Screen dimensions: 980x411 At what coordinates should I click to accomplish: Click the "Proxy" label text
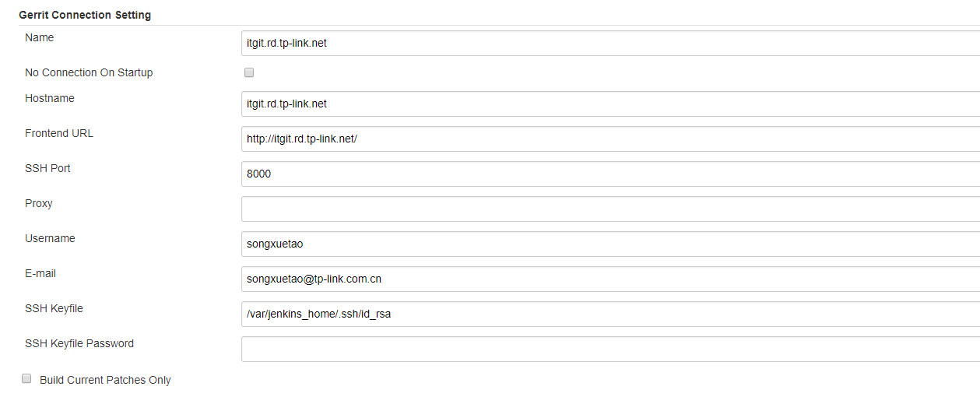point(39,203)
